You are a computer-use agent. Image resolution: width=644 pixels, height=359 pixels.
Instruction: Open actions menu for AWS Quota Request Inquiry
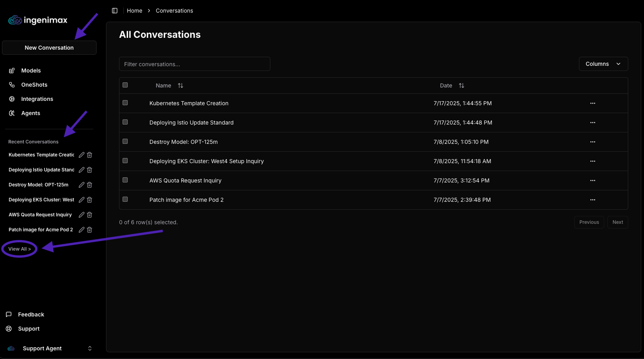(x=592, y=180)
